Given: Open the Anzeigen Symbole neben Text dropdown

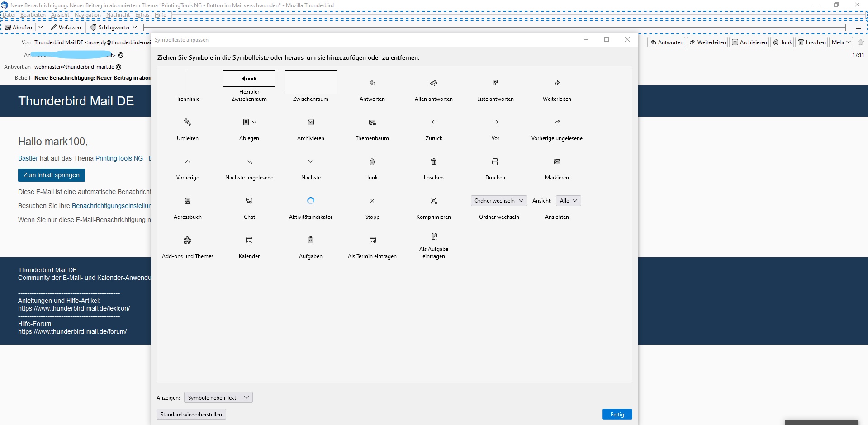Looking at the screenshot, I should 218,398.
